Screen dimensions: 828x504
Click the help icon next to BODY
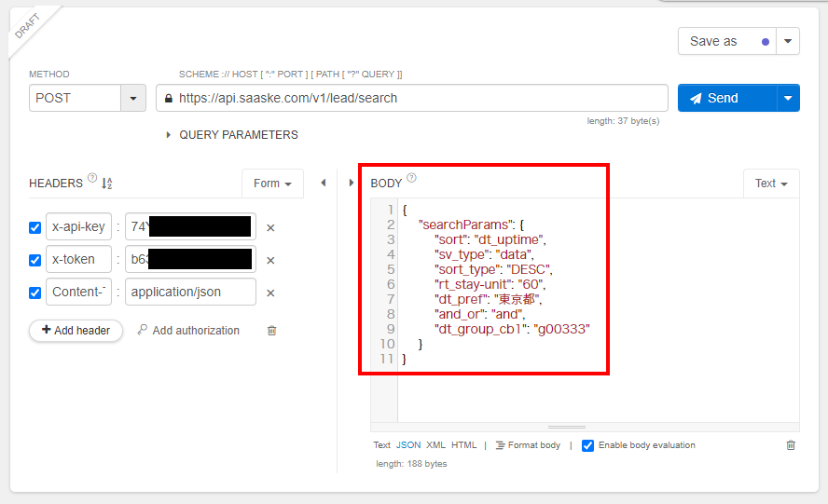411,179
